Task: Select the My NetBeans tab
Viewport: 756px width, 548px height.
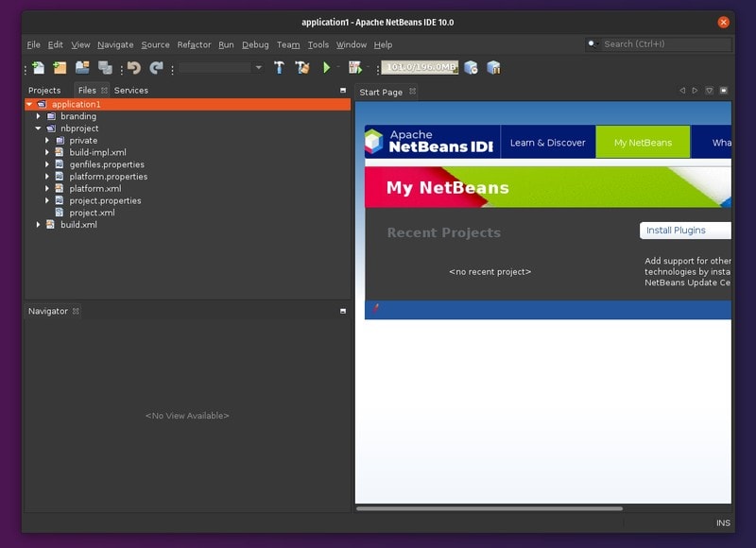Action: click(643, 142)
